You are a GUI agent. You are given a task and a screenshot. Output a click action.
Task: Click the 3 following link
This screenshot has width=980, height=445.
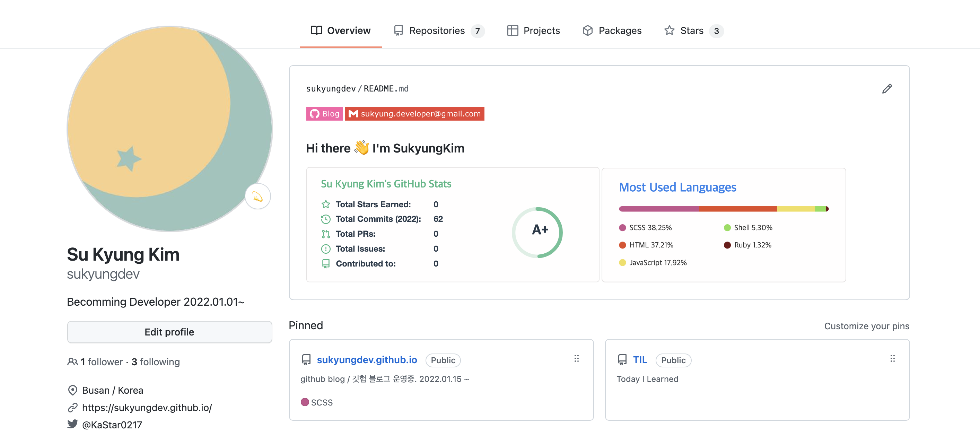(156, 362)
